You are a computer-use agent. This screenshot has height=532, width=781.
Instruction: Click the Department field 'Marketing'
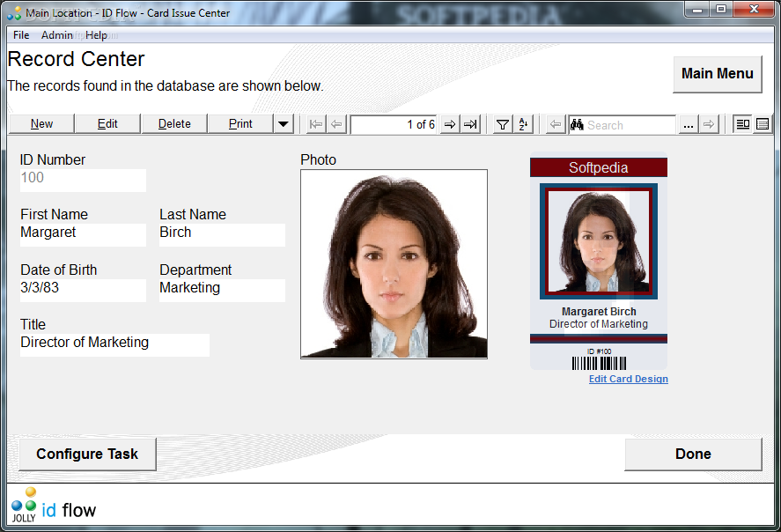click(222, 290)
